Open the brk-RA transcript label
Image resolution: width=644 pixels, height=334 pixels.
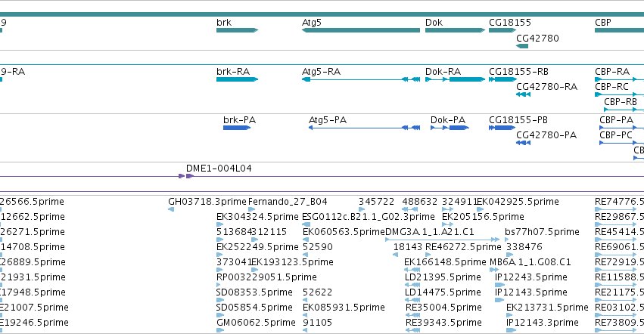[x=233, y=72]
